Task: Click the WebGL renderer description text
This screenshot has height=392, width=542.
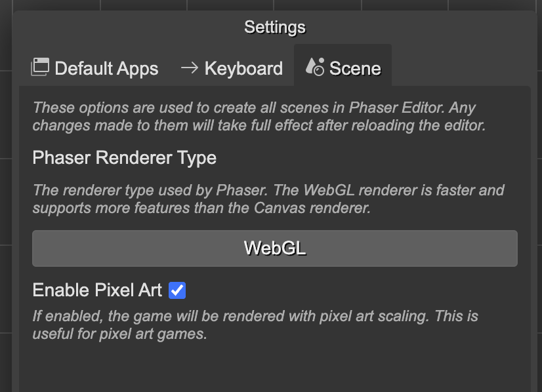Action: [x=268, y=199]
